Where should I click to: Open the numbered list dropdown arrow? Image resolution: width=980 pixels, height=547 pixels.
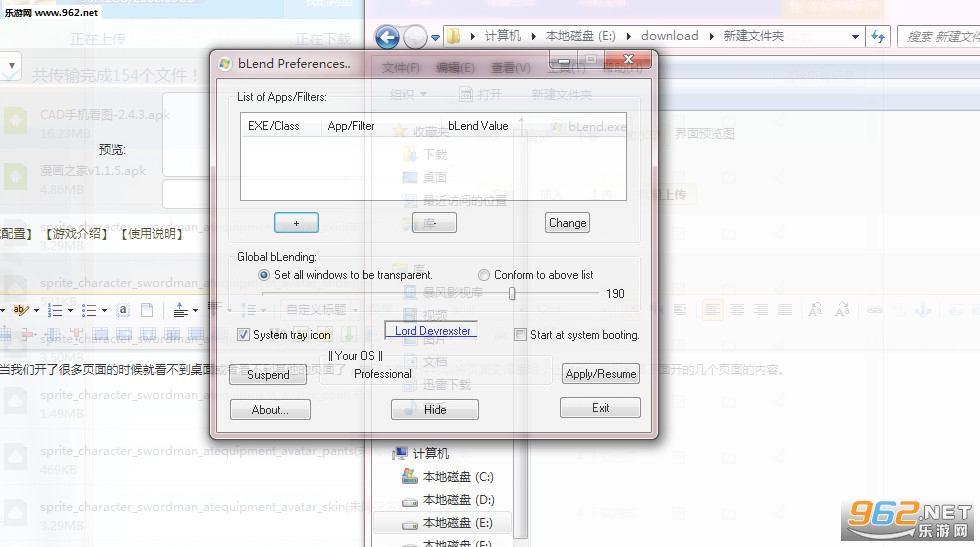tap(70, 310)
